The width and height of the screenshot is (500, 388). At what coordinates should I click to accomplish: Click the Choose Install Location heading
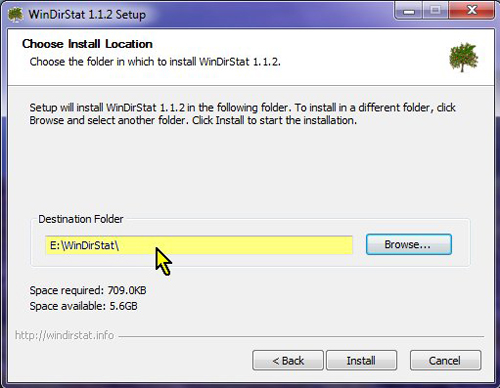point(87,44)
